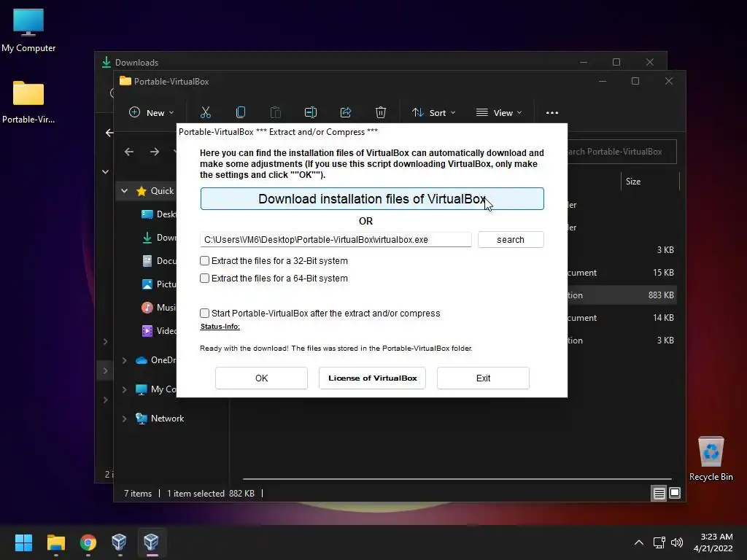Click the Size column header
The image size is (747, 560).
click(633, 182)
